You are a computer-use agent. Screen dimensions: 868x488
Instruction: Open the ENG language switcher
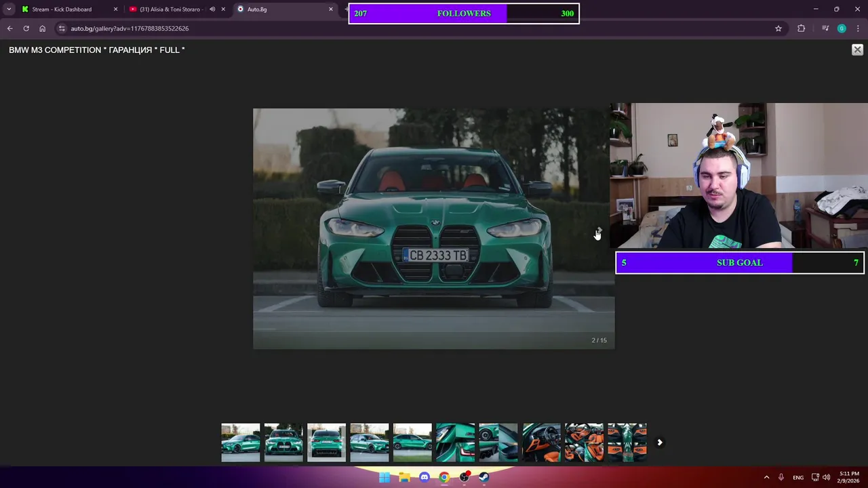coord(798,477)
